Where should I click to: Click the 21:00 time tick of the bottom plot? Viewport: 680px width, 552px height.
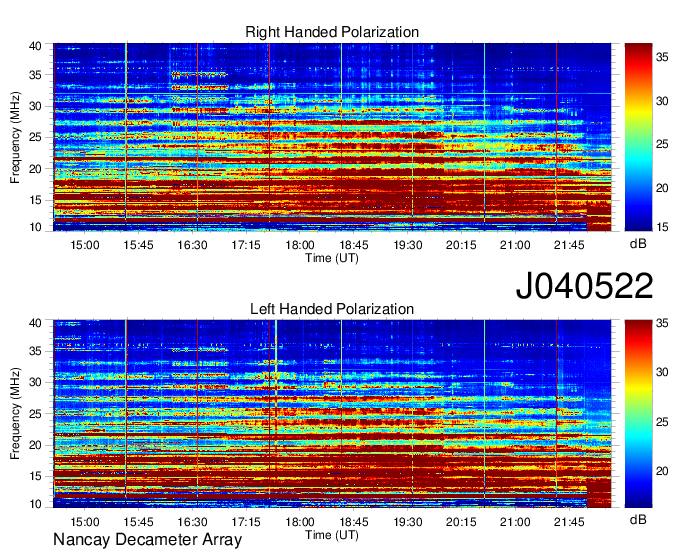click(515, 522)
